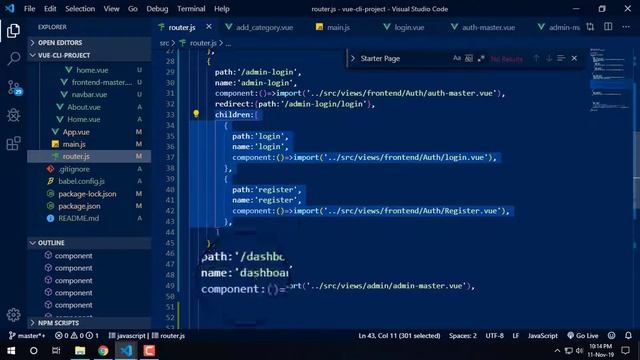Change indentation via Spaces: 2

[463, 336]
